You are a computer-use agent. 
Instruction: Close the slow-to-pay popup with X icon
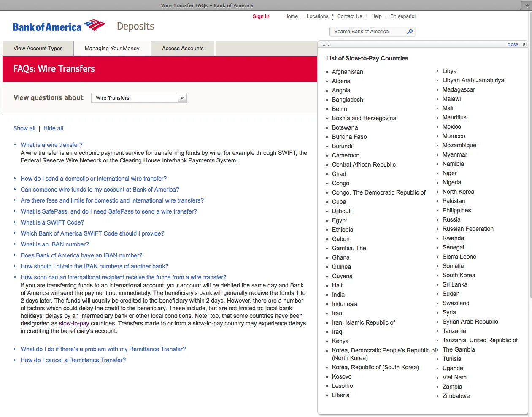[x=524, y=44]
